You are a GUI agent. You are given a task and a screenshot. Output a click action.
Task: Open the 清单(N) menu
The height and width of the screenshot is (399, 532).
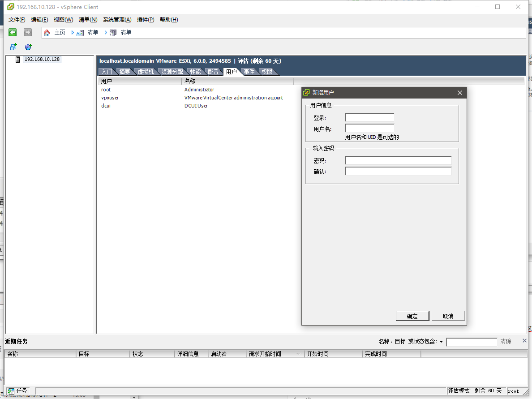coord(88,20)
